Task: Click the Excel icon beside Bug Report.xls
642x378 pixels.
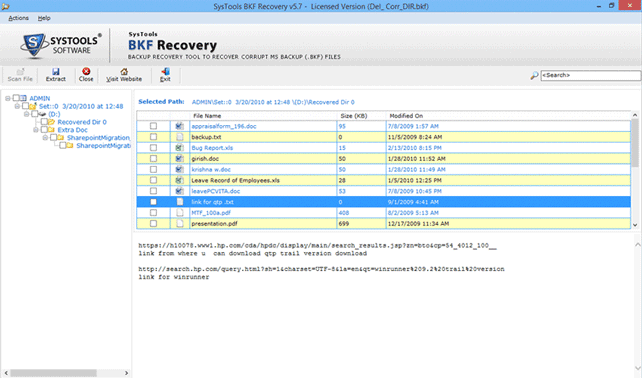Action: 179,148
